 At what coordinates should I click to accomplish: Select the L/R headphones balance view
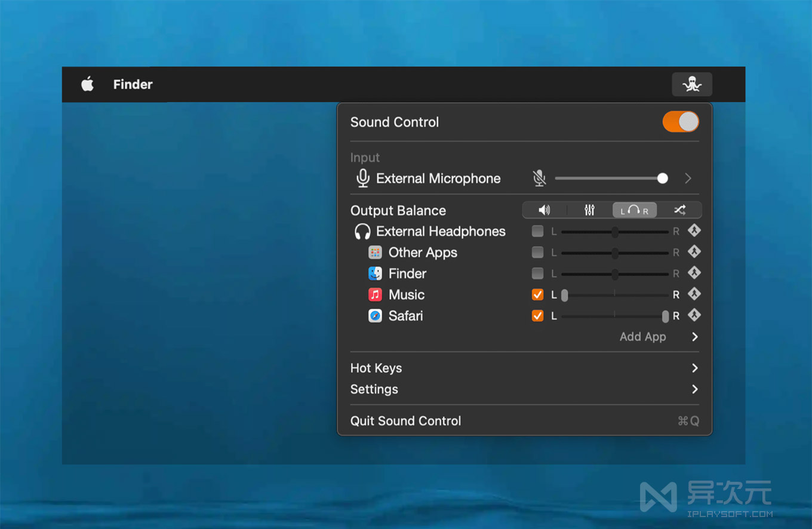[634, 210]
